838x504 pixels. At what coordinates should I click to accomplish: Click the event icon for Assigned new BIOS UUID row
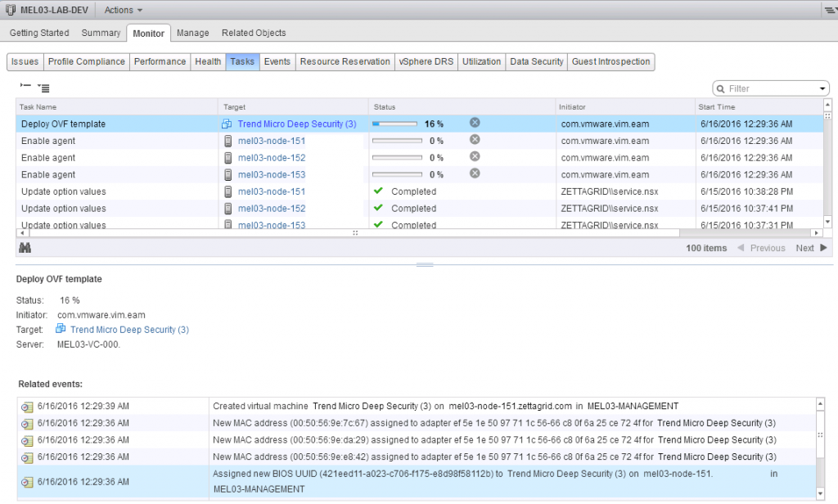27,483
